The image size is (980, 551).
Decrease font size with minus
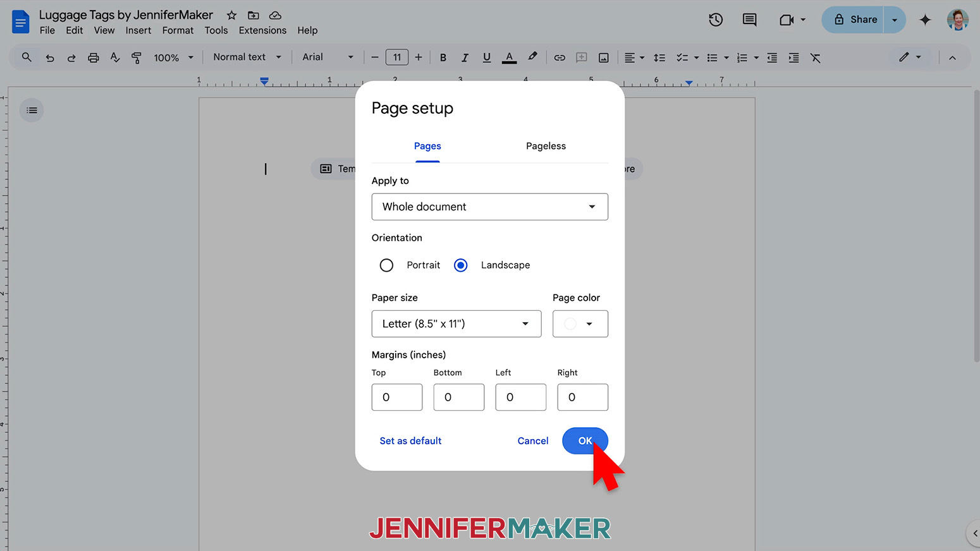(375, 58)
